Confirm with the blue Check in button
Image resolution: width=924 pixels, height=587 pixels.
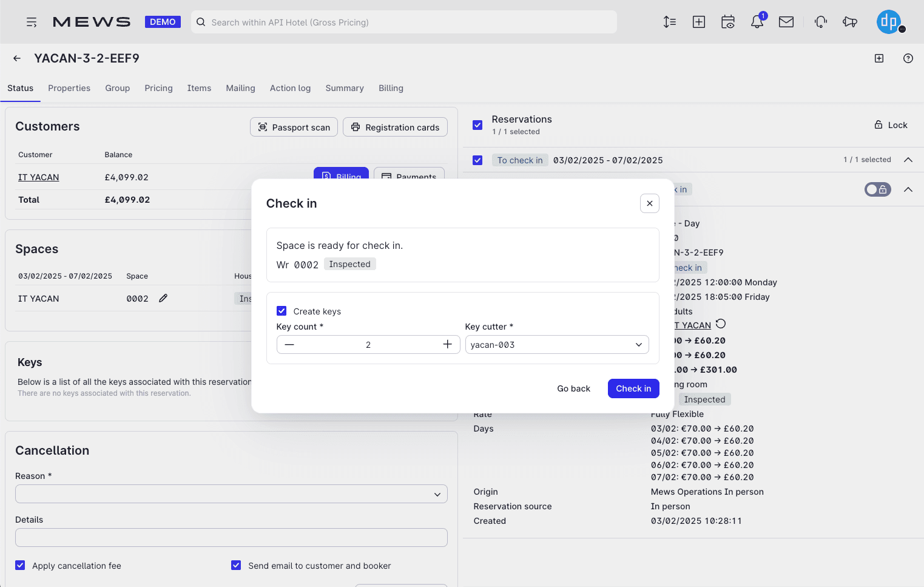[x=633, y=389]
